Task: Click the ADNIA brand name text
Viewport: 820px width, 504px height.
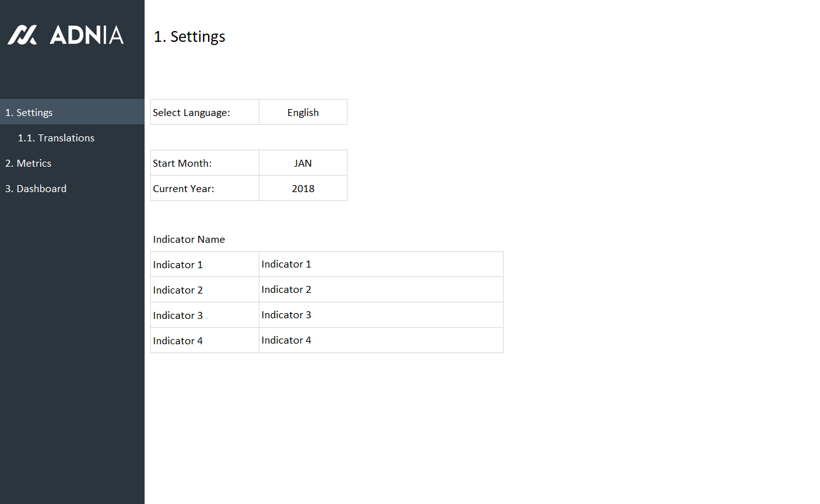Action: pos(86,35)
